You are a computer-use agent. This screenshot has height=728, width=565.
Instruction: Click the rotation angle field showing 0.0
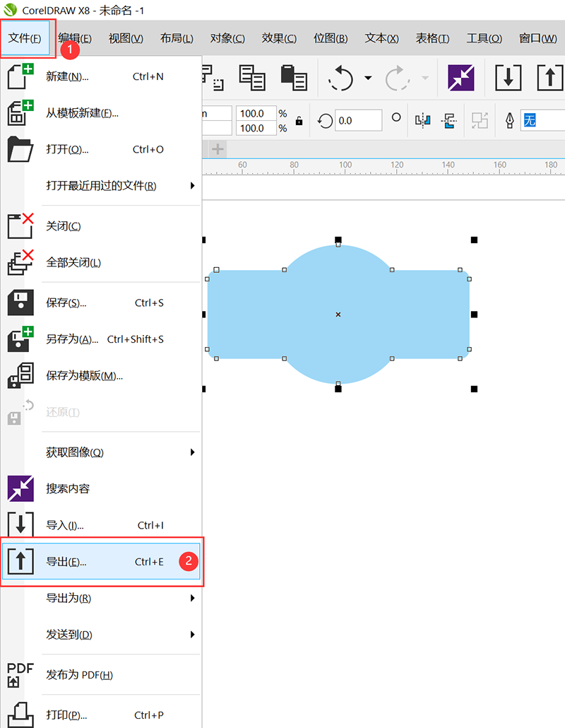358,121
